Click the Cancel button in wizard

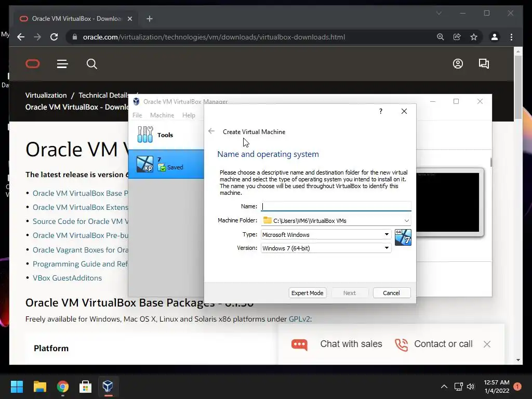tap(392, 293)
